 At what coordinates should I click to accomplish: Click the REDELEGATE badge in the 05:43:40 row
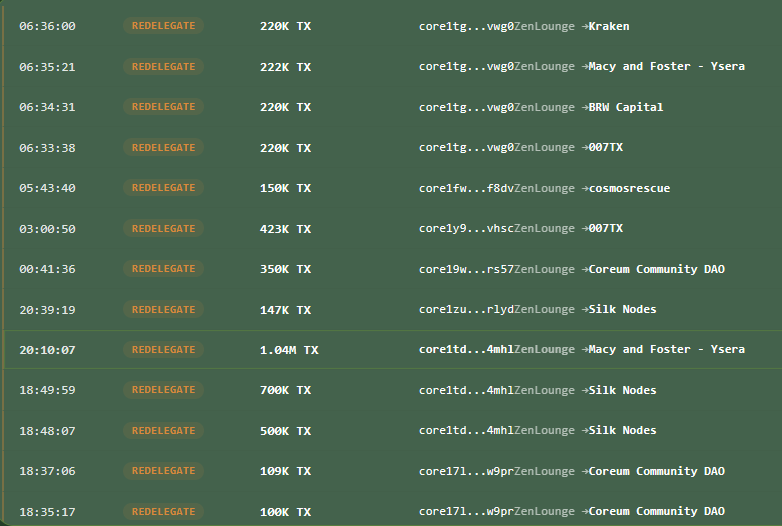(x=164, y=187)
